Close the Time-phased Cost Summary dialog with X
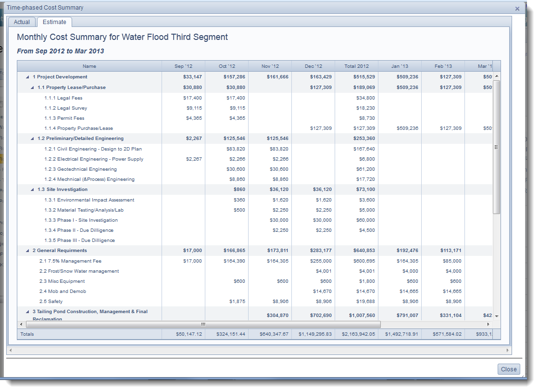Image resolution: width=539 pixels, height=392 pixels. click(517, 9)
